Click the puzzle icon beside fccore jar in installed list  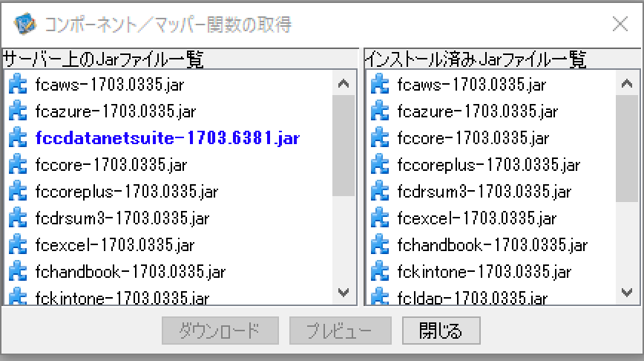click(380, 137)
